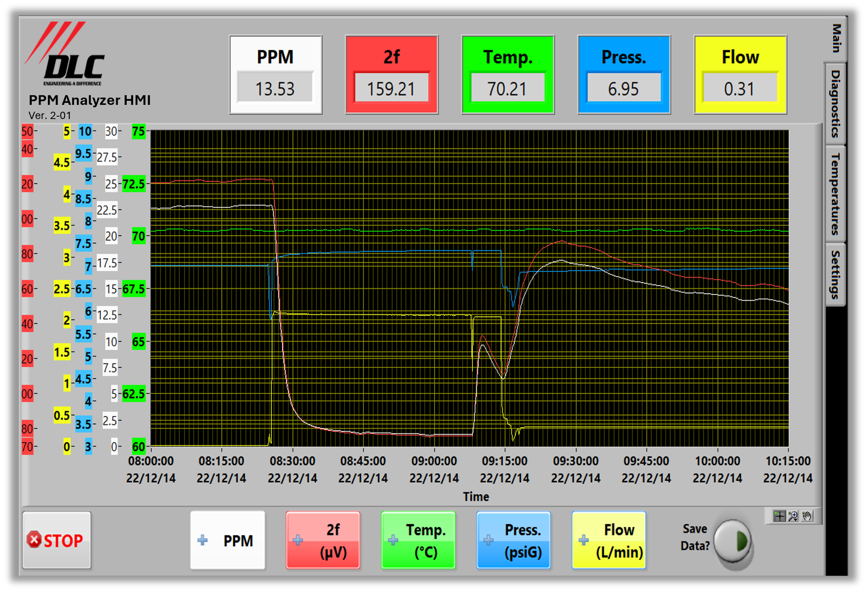Click the plus icon on PPM button
This screenshot has width=868, height=592.
[202, 540]
